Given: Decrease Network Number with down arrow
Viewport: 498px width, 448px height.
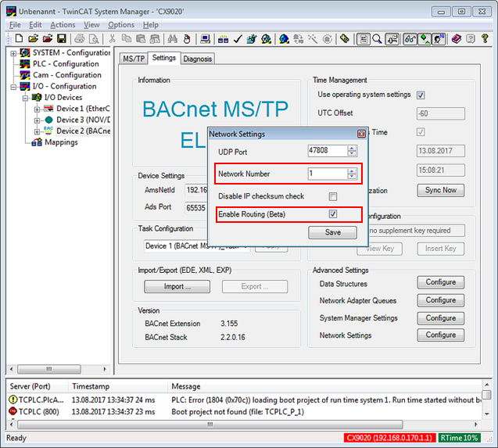Looking at the screenshot, I should (352, 177).
